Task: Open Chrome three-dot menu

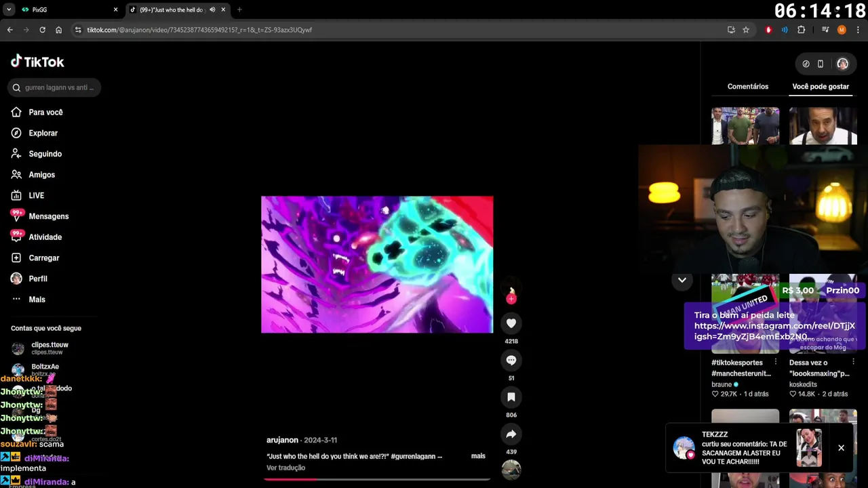Action: (x=858, y=30)
